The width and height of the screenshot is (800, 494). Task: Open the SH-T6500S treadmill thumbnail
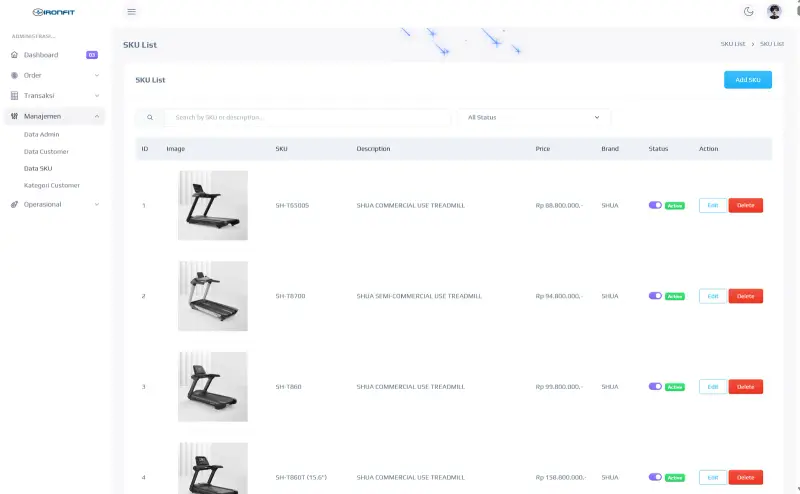point(213,205)
